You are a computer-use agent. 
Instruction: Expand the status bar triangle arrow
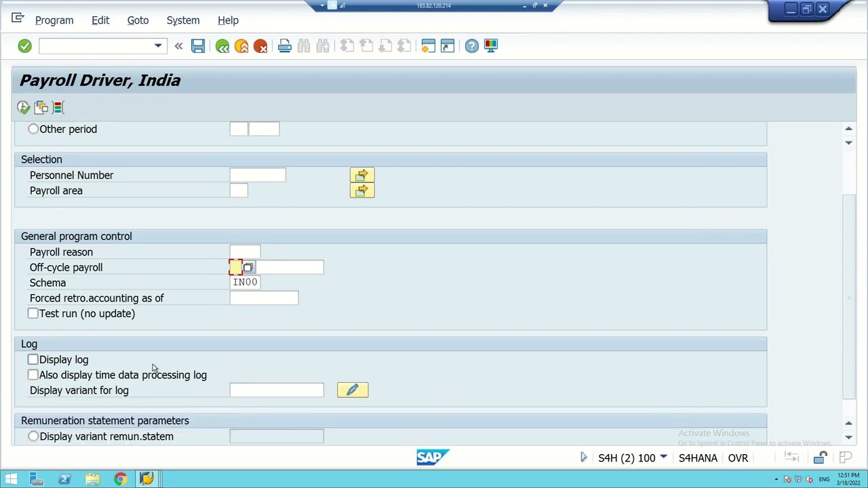tap(583, 457)
